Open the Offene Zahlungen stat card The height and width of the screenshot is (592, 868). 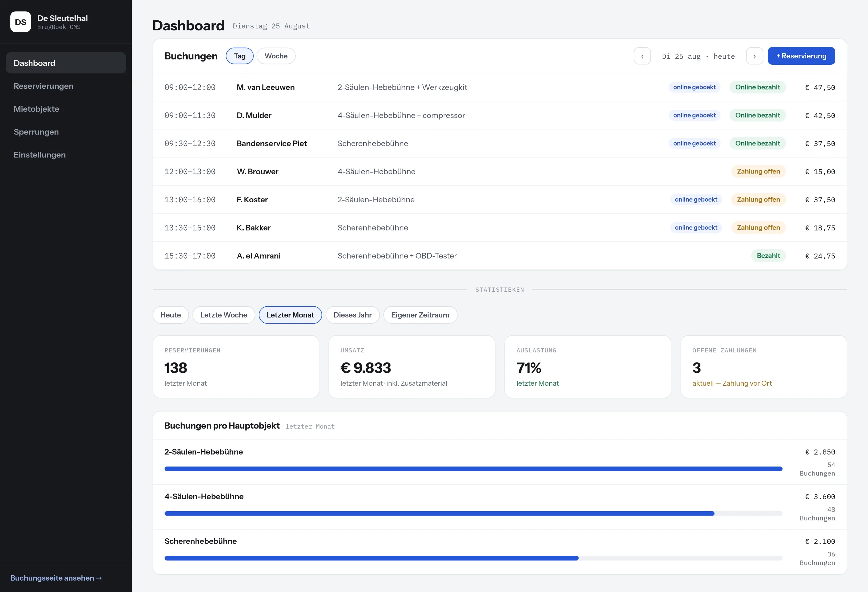764,366
